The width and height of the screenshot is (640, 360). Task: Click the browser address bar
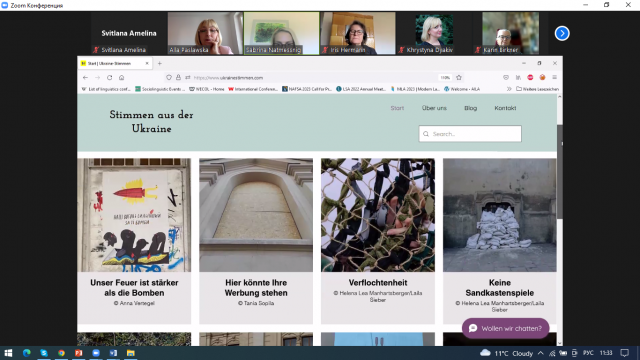click(x=314, y=78)
